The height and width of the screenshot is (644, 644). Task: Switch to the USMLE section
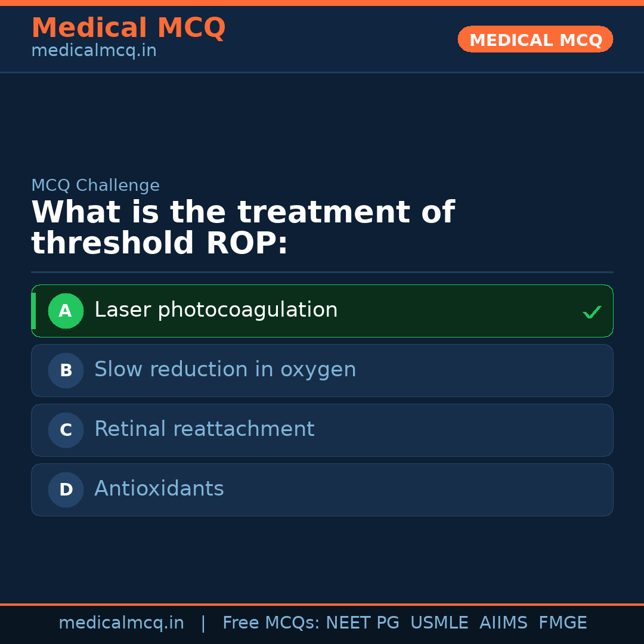point(439,623)
